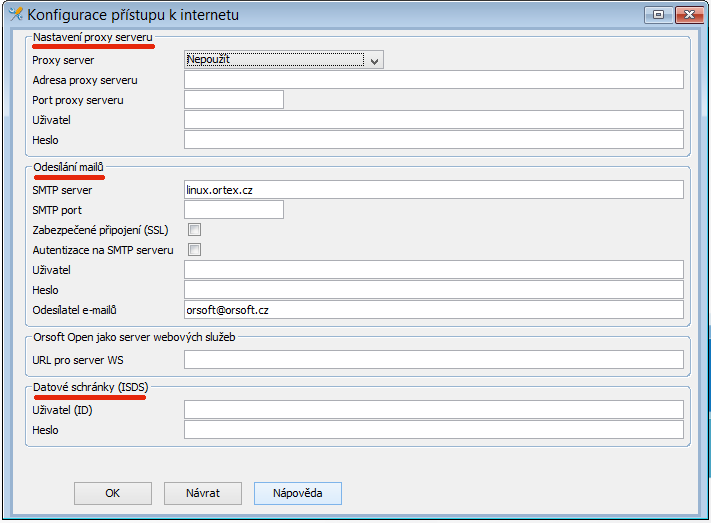Click the OK button
Viewport: 711px width, 523px height.
tap(113, 493)
